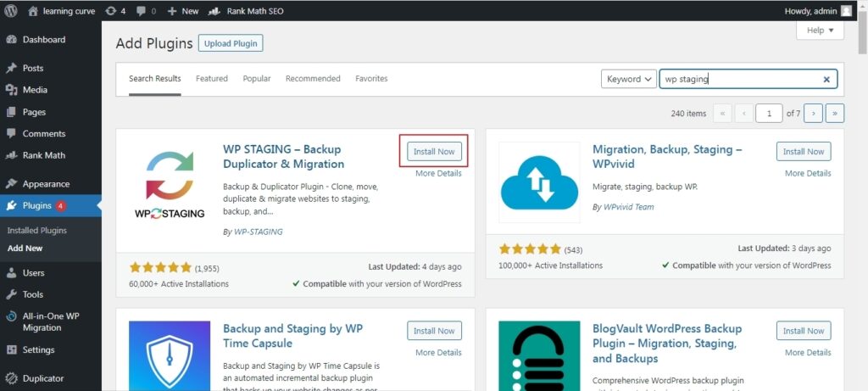Click Howdy, admin account text
868x391 pixels.
coord(810,11)
